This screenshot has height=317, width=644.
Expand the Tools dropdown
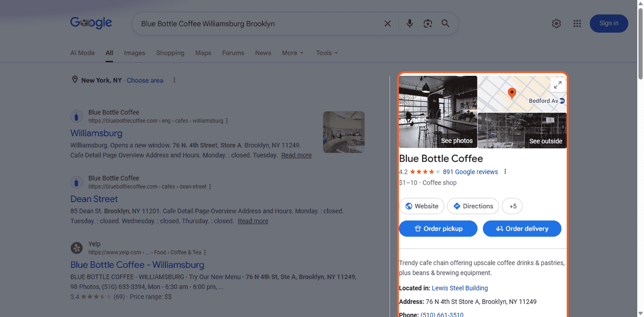pos(327,53)
